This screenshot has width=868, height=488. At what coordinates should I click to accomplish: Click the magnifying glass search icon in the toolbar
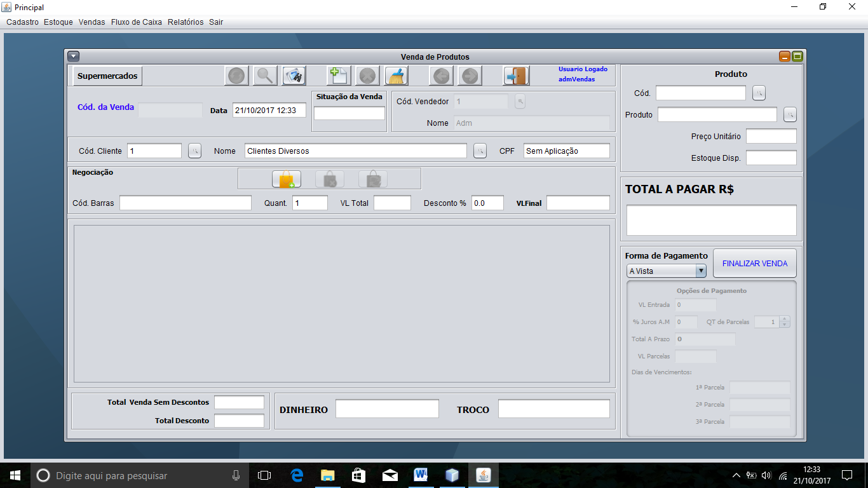coord(265,75)
